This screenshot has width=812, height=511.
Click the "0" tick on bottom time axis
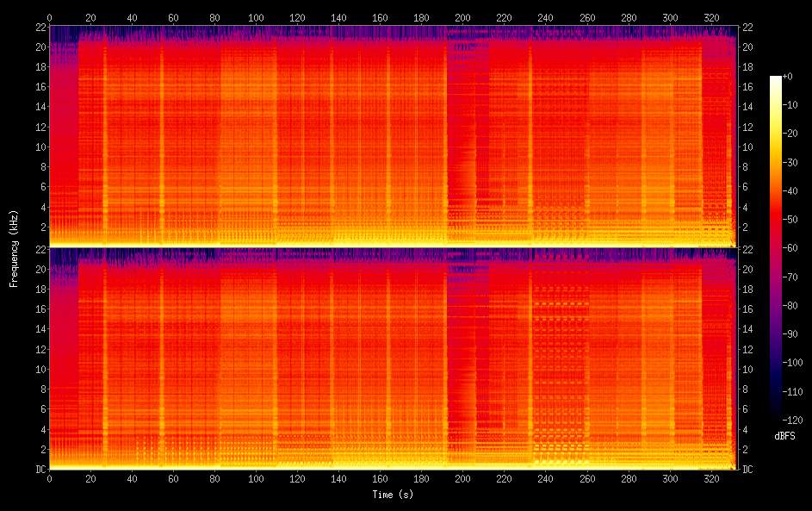tap(49, 479)
